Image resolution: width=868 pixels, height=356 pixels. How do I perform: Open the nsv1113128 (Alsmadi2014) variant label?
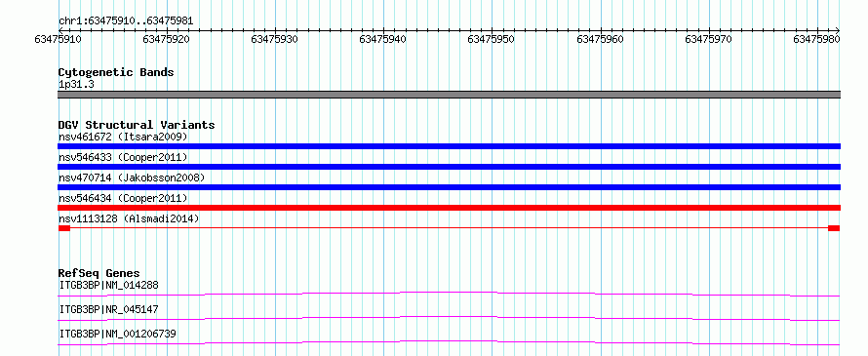point(129,218)
